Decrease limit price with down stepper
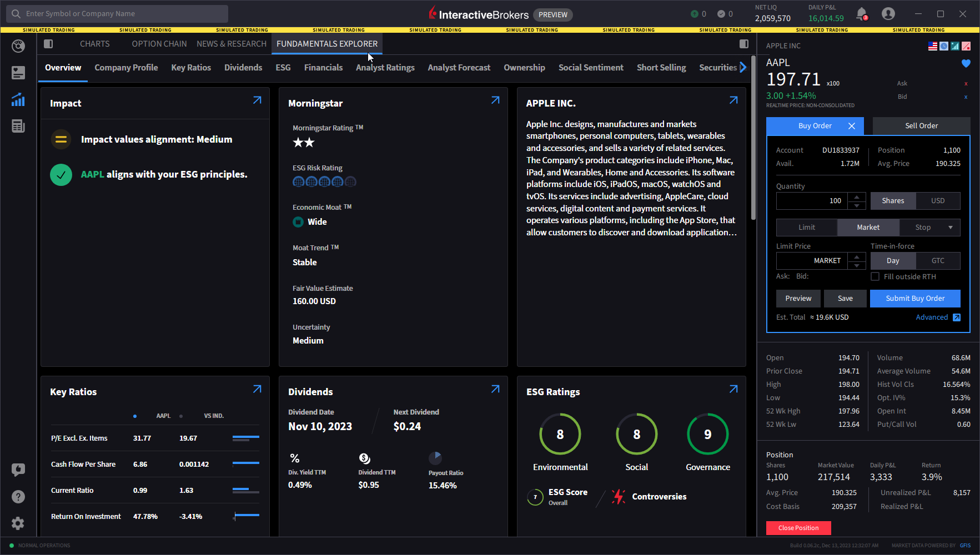 [857, 265]
